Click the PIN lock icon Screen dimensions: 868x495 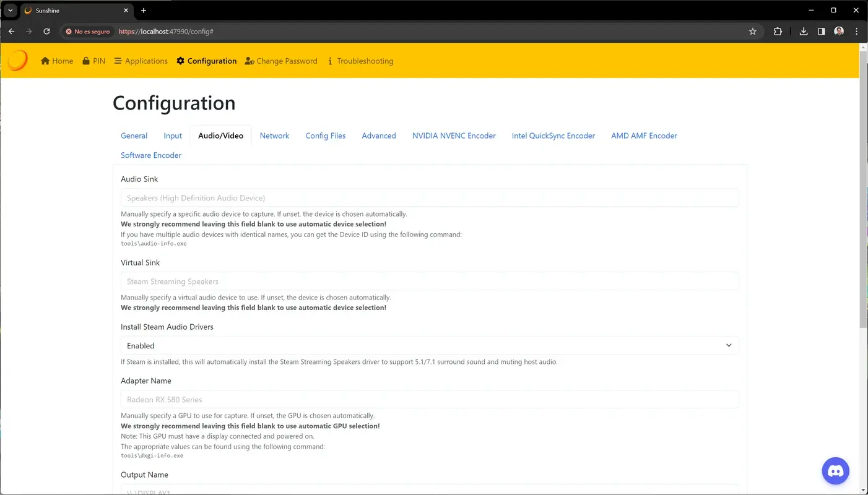[85, 61]
